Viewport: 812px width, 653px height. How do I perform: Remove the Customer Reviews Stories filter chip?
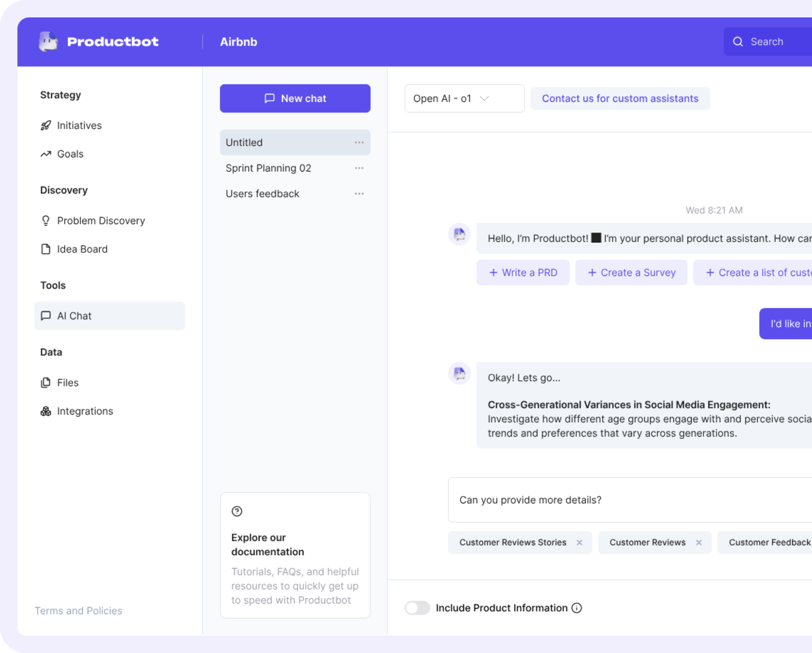580,542
